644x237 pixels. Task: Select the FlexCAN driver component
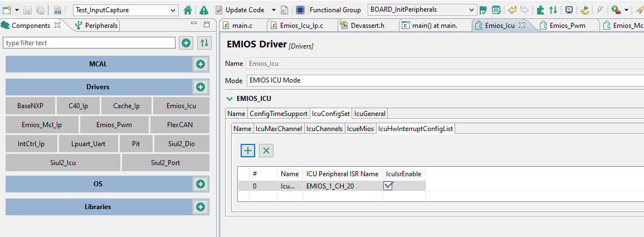click(x=179, y=124)
